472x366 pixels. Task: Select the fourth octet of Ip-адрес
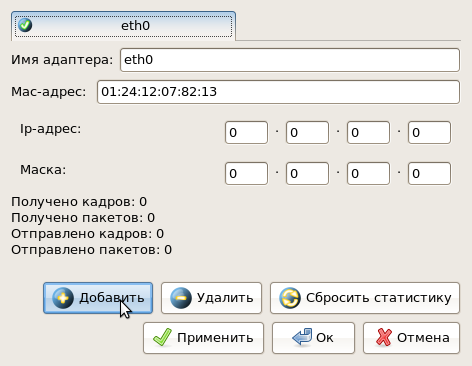(429, 133)
